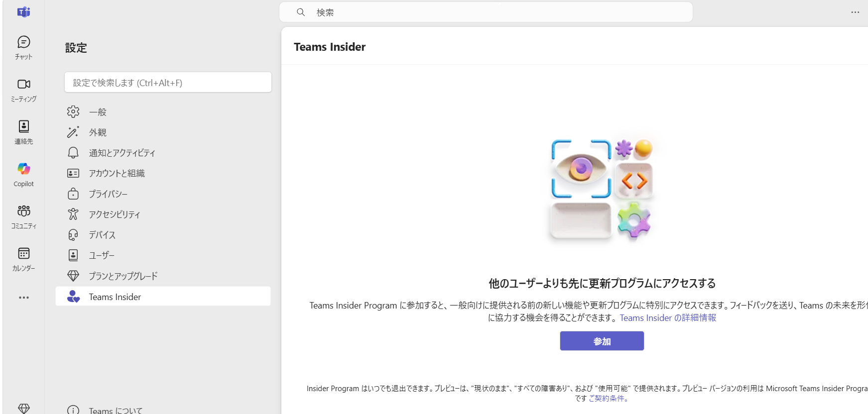This screenshot has height=414, width=868.
Task: Open the Communities (コミュニティ) section
Action: (x=23, y=217)
